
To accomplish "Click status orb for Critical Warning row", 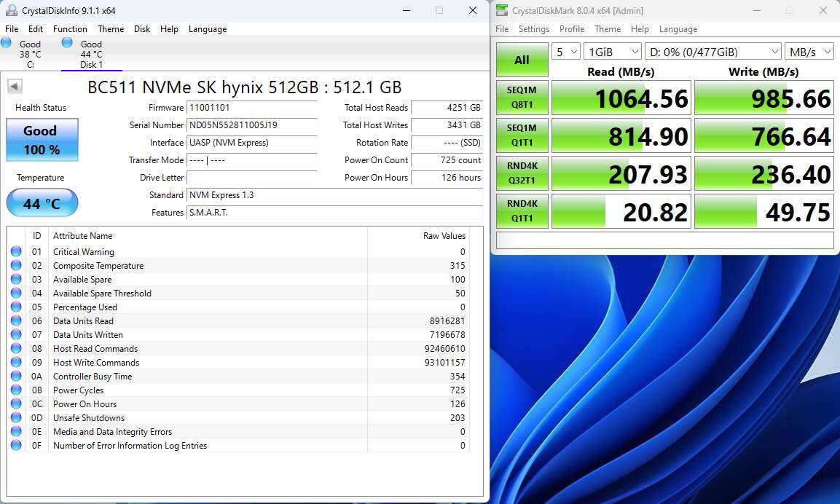I will pyautogui.click(x=16, y=251).
